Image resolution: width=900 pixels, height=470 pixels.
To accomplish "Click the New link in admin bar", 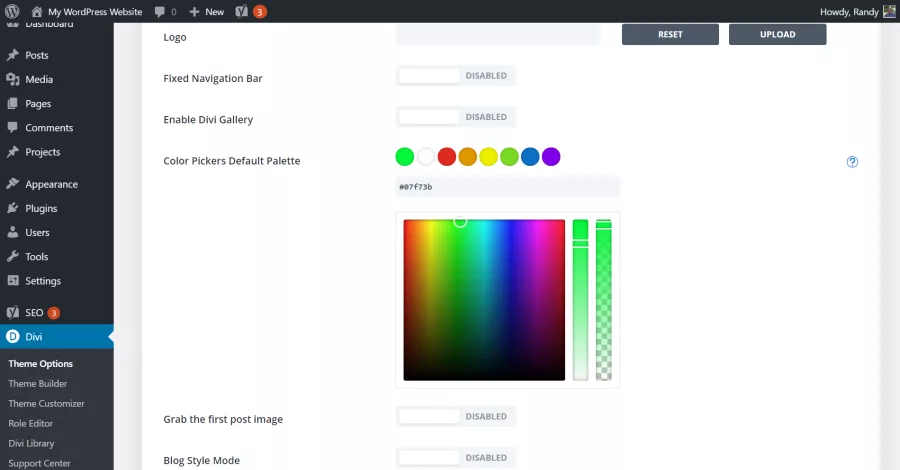I will [215, 11].
